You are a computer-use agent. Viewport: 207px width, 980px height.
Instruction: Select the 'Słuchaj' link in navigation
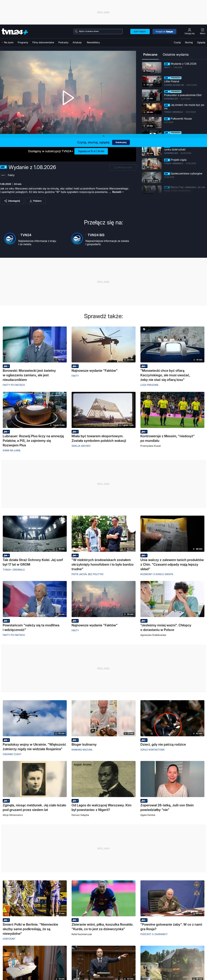coord(189,43)
